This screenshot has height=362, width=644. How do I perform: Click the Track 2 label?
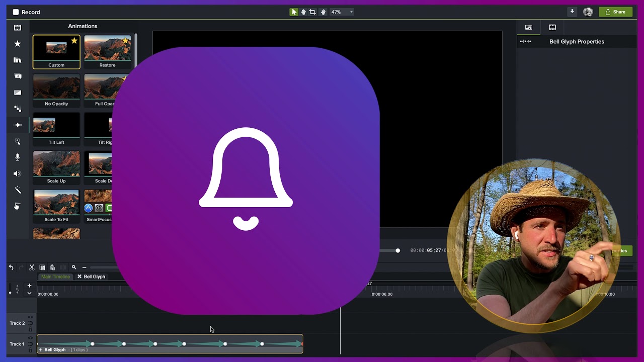[17, 323]
